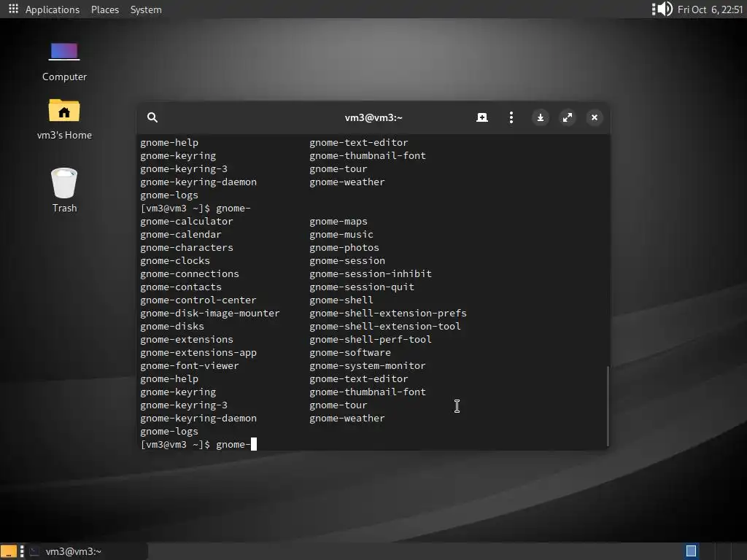Image resolution: width=747 pixels, height=560 pixels.
Task: Click the text gnome-contacts
Action: coord(181,287)
